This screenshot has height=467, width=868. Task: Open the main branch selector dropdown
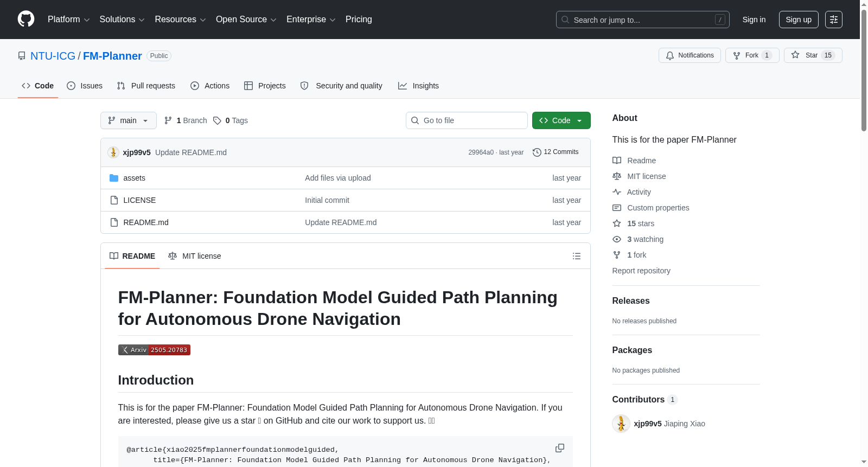tap(129, 120)
